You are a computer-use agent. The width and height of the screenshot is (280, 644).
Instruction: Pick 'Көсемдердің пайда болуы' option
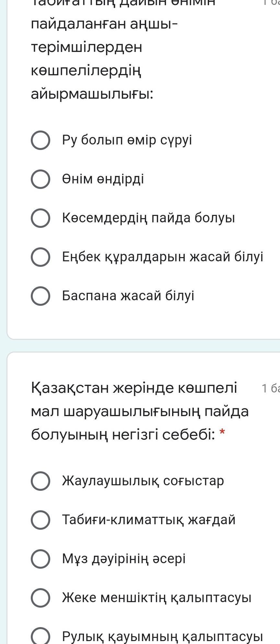pyautogui.click(x=41, y=218)
